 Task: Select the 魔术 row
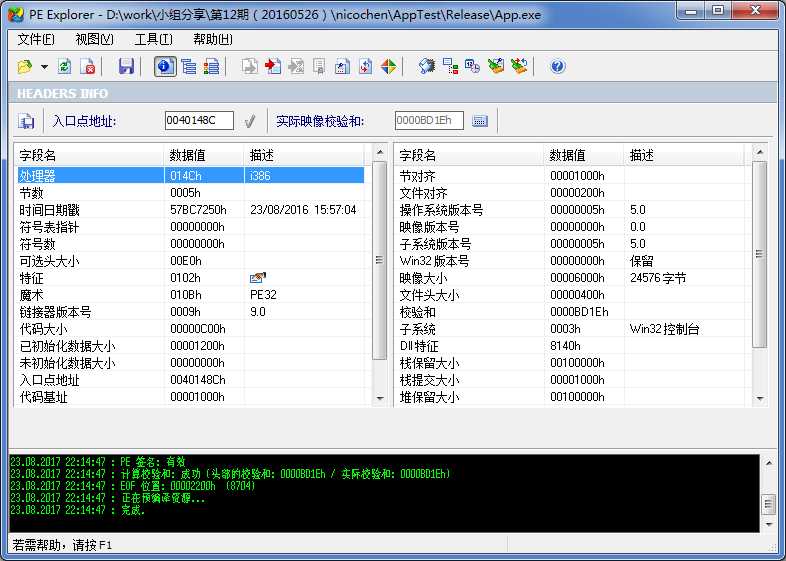(190, 295)
